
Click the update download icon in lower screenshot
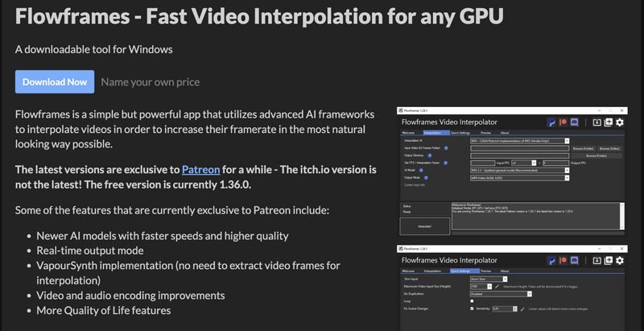[597, 260]
